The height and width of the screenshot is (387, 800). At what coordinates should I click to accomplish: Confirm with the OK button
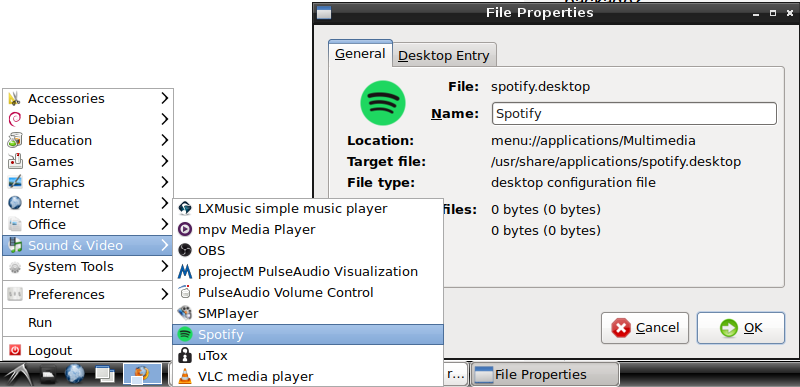coord(741,328)
